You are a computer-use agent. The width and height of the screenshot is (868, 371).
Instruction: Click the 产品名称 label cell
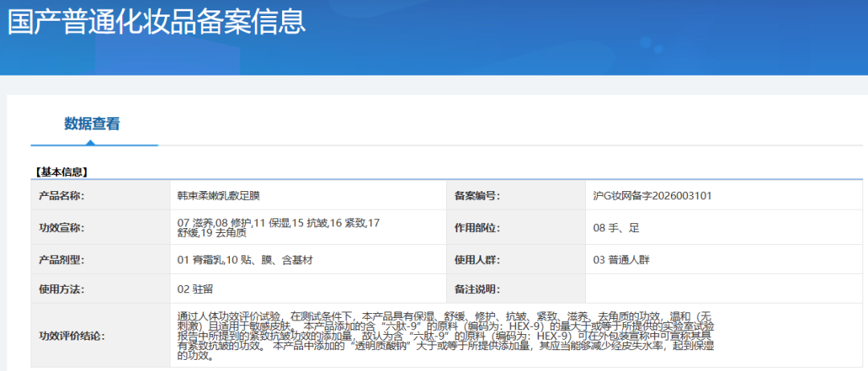pos(62,196)
